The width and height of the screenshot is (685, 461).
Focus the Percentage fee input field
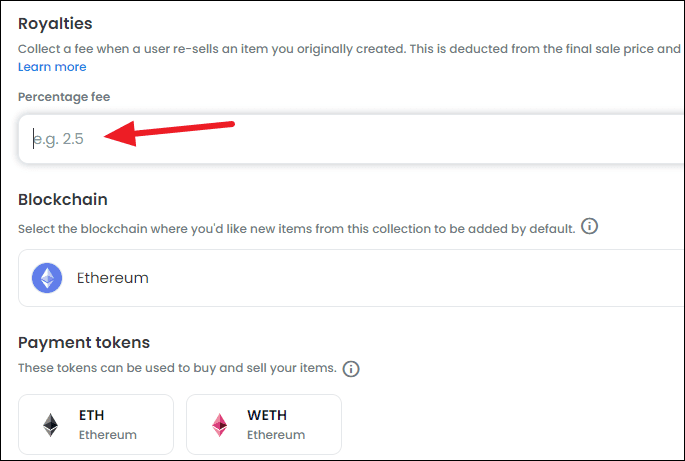coord(351,139)
